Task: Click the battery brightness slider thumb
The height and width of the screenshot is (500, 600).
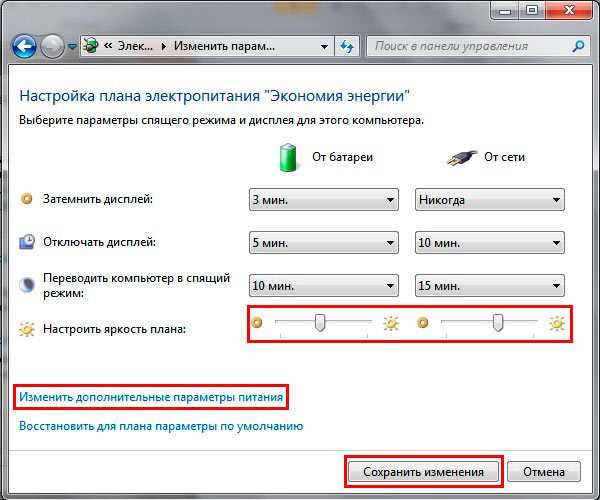Action: [320, 322]
